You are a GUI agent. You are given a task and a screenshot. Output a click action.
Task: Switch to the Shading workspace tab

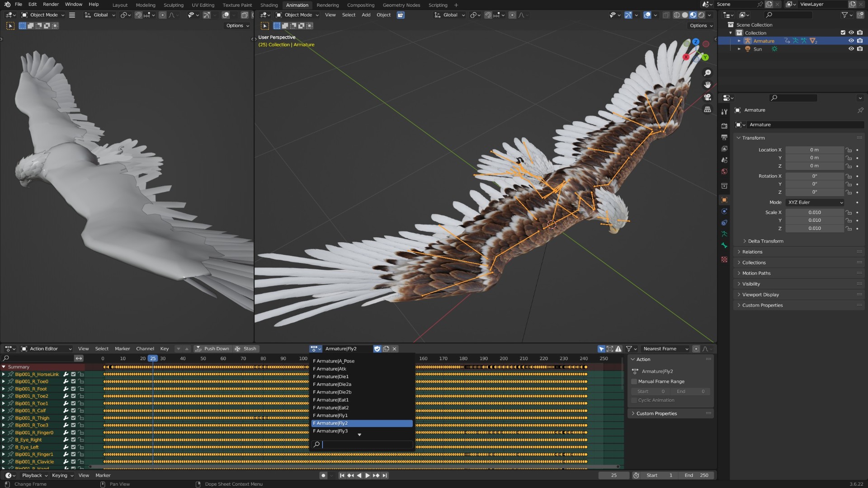coord(269,5)
